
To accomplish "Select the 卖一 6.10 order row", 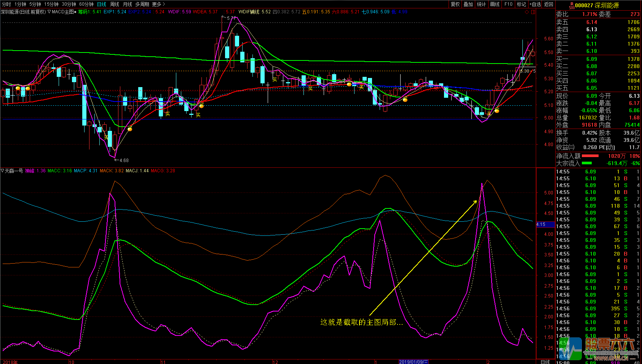I will click(x=598, y=51).
